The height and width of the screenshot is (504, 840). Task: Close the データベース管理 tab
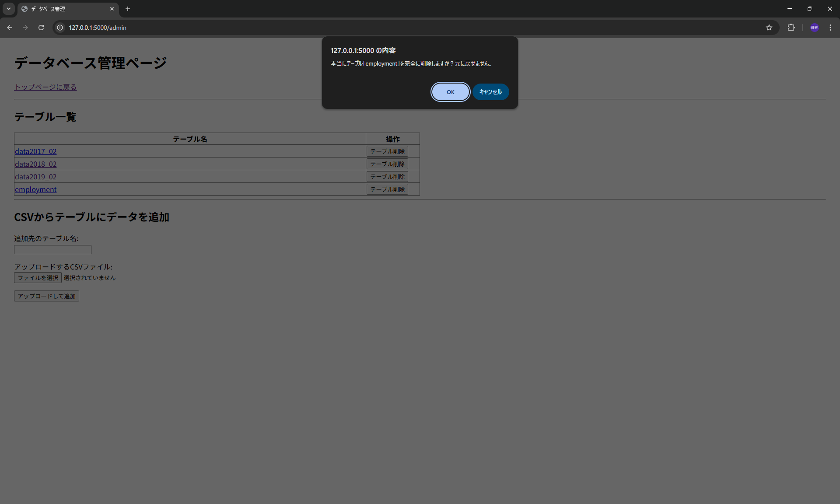tap(112, 9)
